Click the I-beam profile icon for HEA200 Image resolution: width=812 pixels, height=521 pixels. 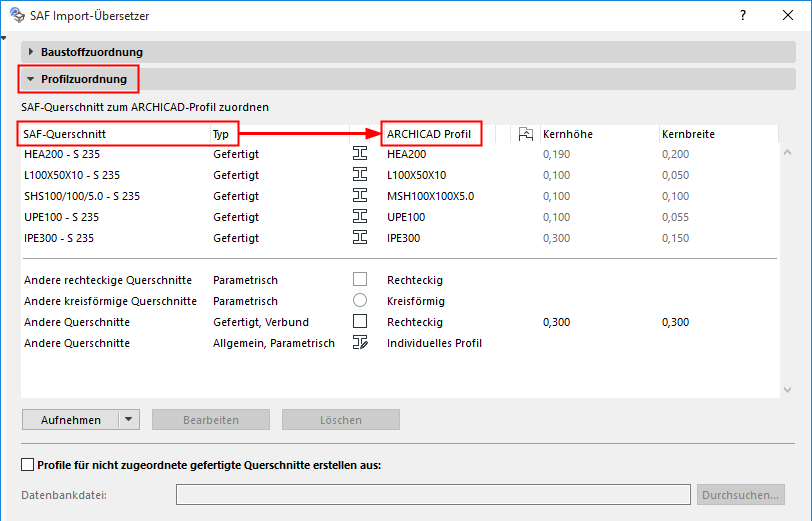[x=360, y=153]
